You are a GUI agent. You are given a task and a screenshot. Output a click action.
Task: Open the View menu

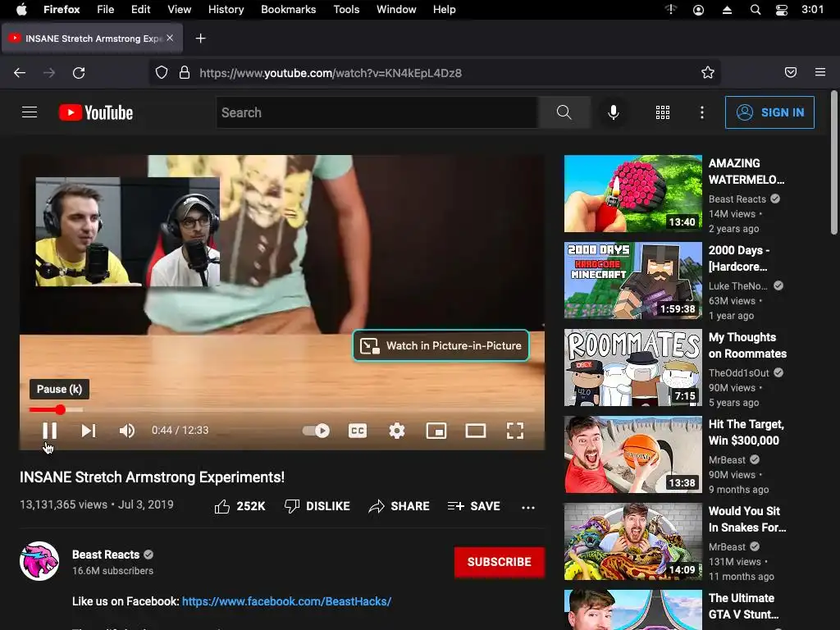[x=179, y=10]
